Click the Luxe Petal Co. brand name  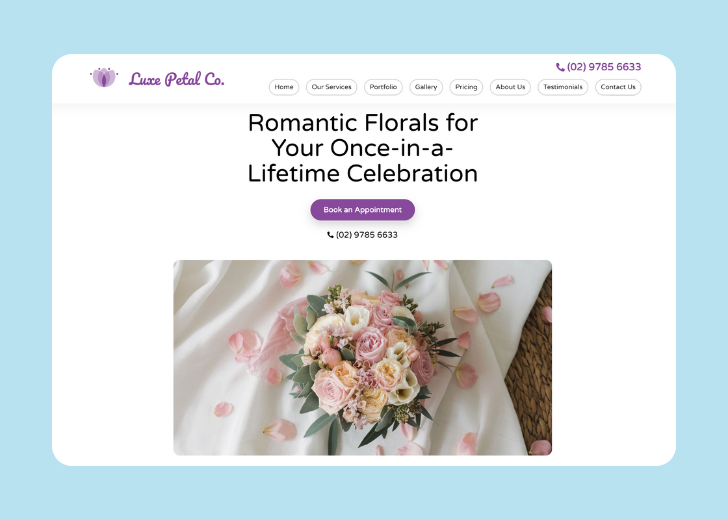pyautogui.click(x=177, y=79)
